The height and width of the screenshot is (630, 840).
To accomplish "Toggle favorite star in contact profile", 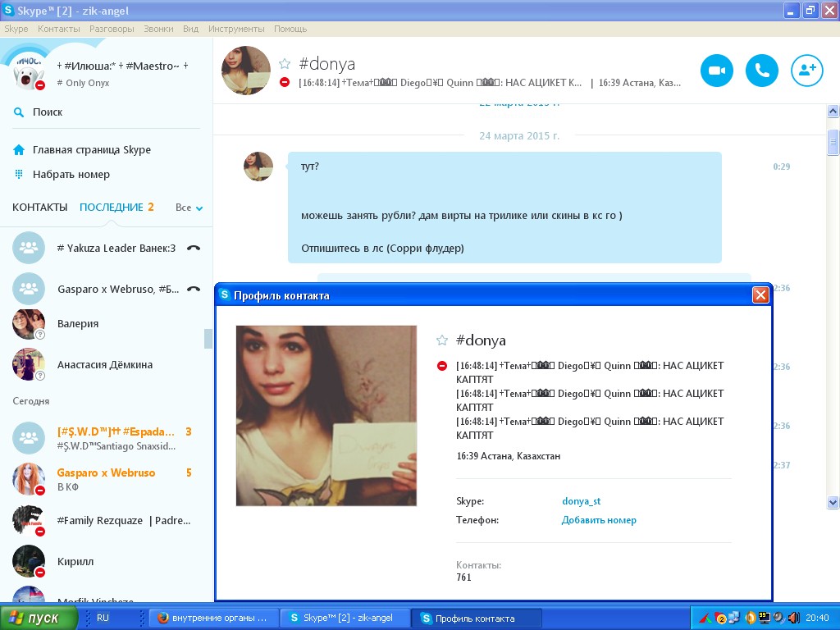I will [442, 340].
